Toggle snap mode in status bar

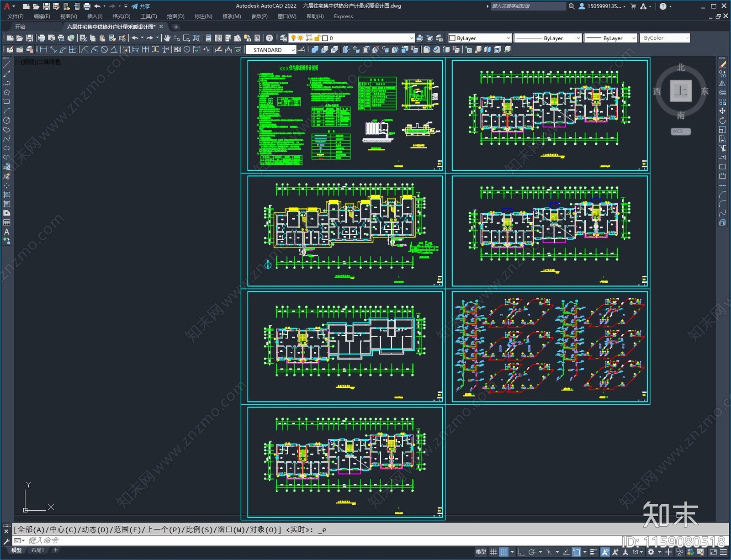click(x=503, y=552)
